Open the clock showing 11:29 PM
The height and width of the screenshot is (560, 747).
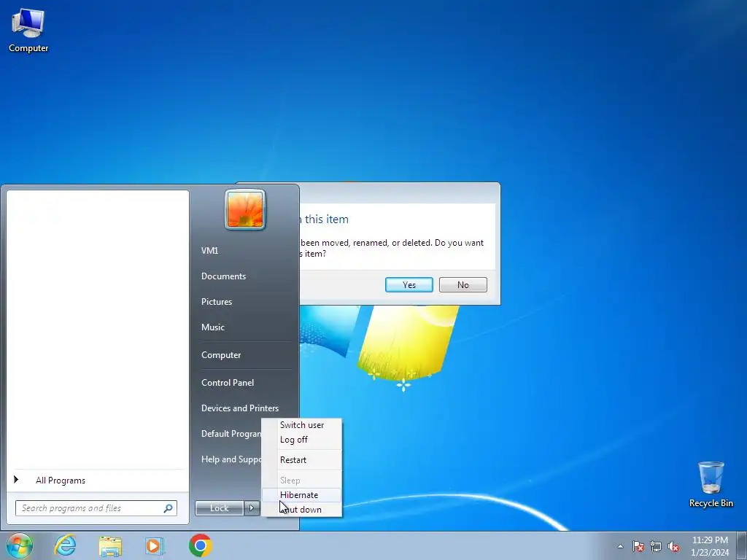pyautogui.click(x=710, y=545)
